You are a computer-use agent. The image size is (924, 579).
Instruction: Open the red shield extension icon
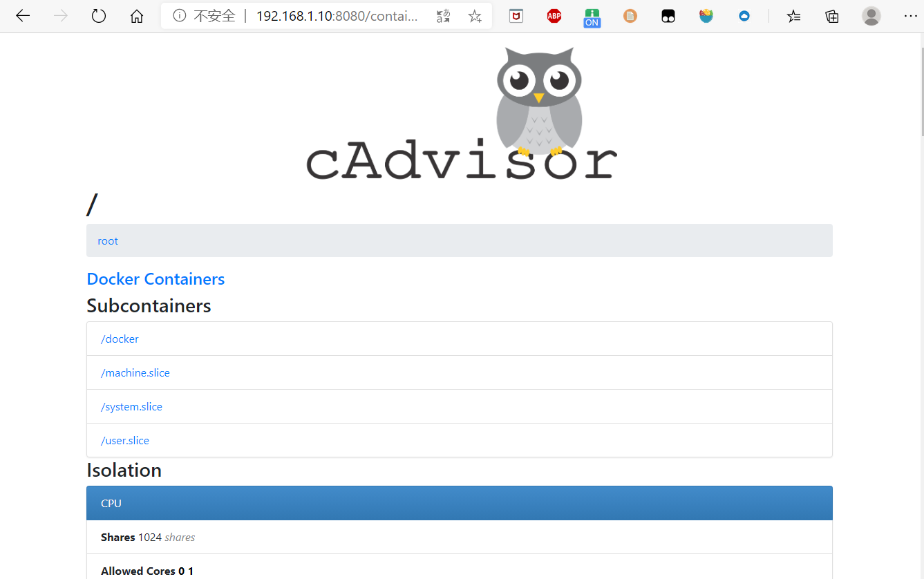(x=516, y=16)
